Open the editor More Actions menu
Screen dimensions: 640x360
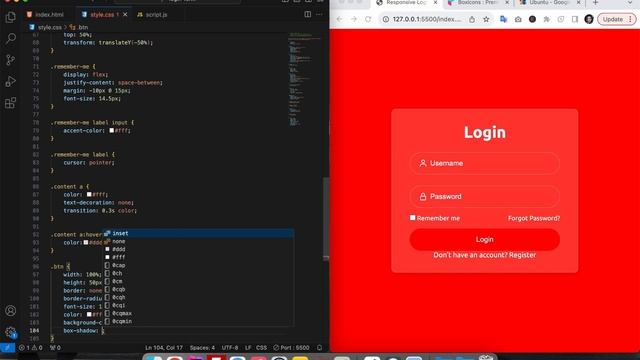[319, 14]
